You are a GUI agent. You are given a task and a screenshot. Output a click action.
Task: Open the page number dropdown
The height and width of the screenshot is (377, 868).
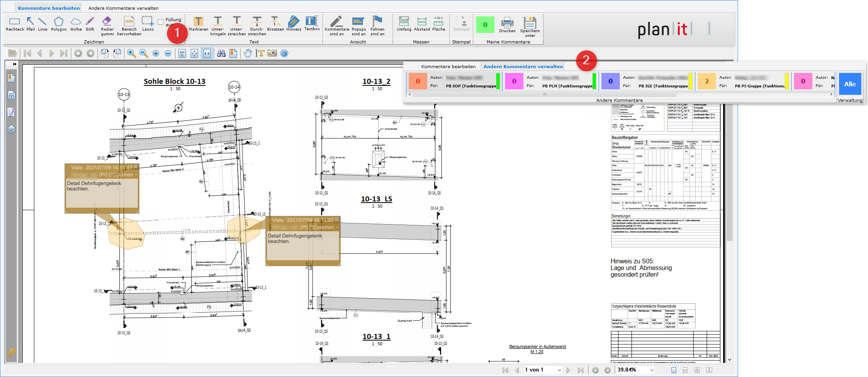coord(559,370)
